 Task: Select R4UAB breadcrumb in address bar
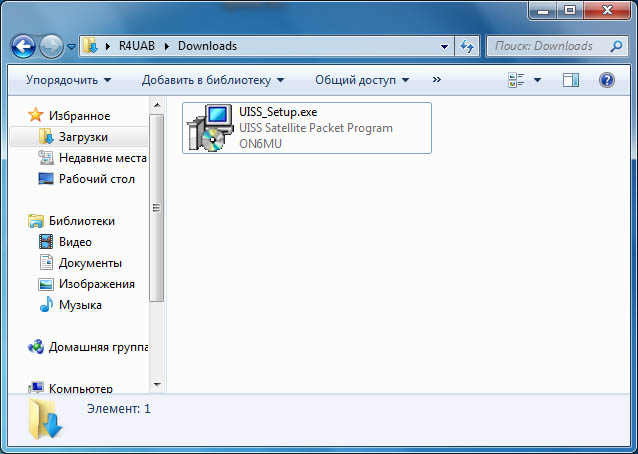tap(137, 46)
